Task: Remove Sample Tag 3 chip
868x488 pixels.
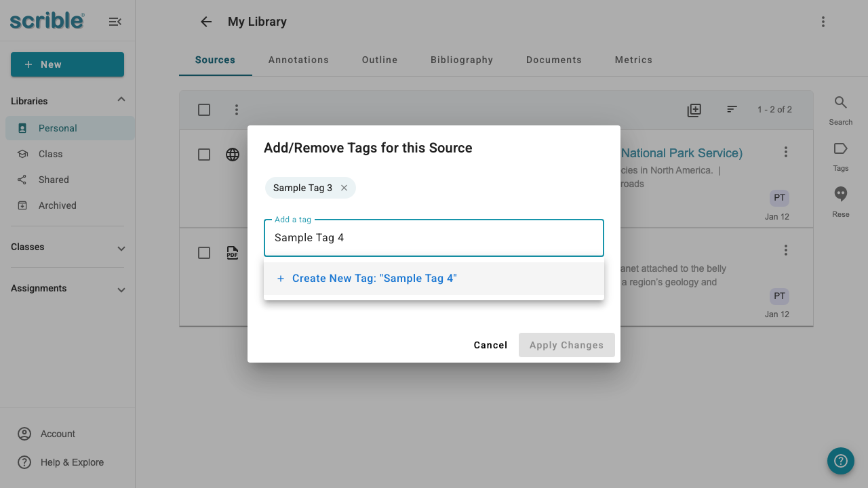Action: click(344, 188)
